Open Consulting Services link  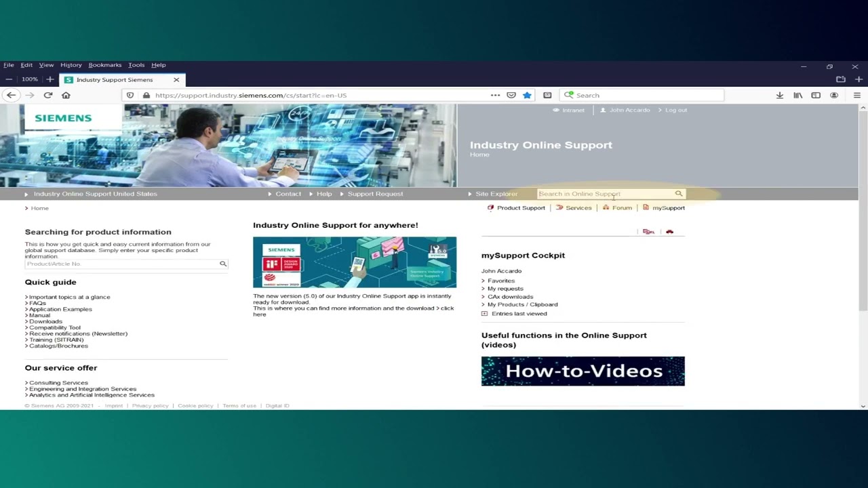(58, 383)
